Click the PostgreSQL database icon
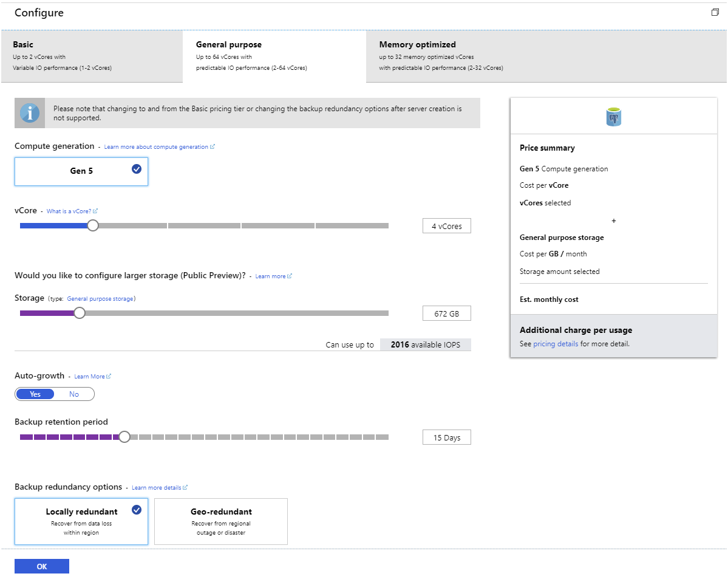Image resolution: width=728 pixels, height=582 pixels. click(614, 117)
